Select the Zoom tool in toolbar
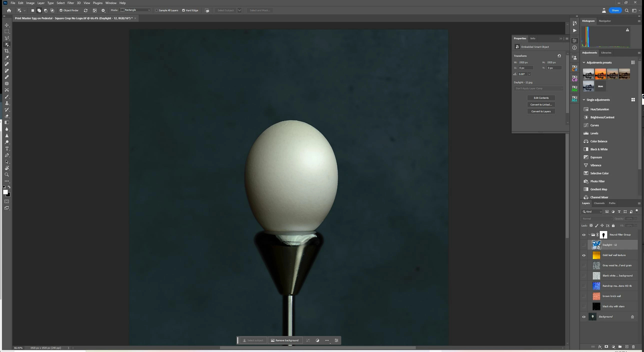 [x=7, y=175]
